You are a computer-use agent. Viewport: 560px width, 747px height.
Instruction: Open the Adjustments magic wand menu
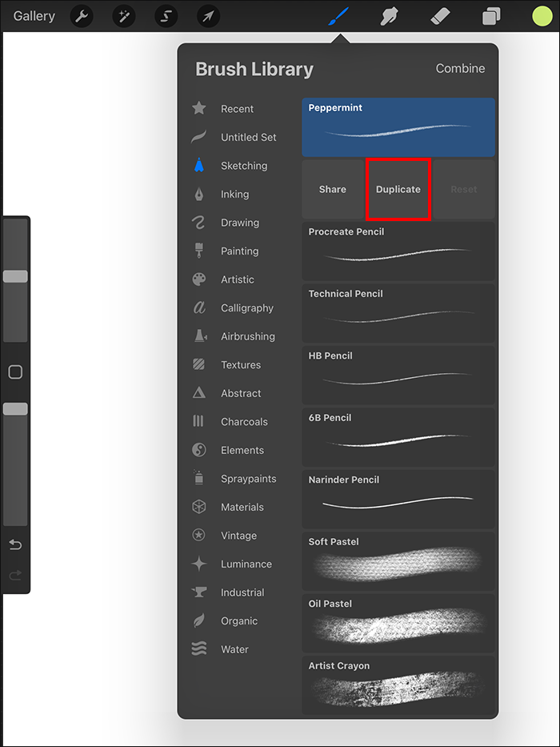tap(124, 17)
